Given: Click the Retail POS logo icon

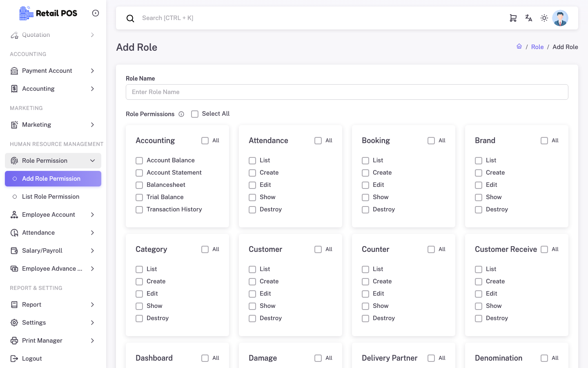Looking at the screenshot, I should pos(27,13).
